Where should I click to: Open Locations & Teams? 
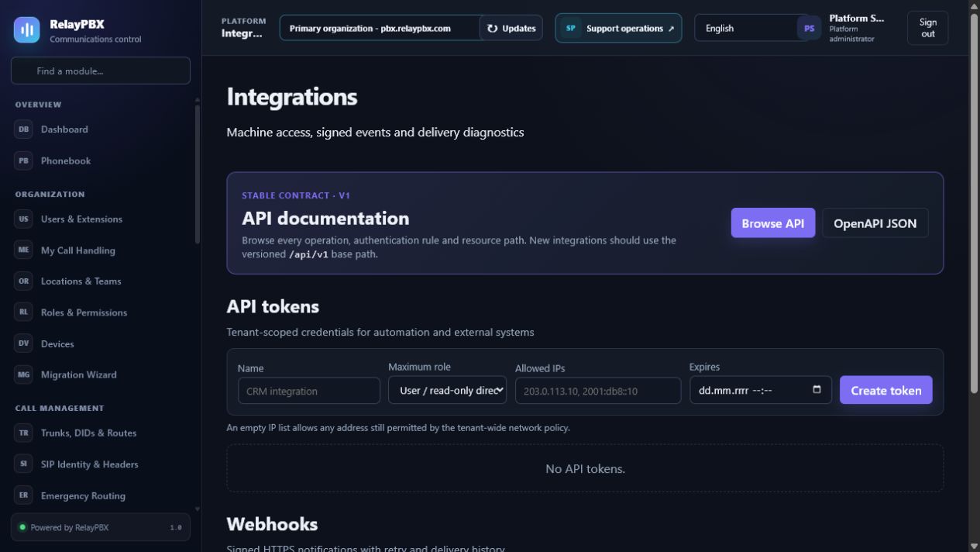[x=101, y=281]
